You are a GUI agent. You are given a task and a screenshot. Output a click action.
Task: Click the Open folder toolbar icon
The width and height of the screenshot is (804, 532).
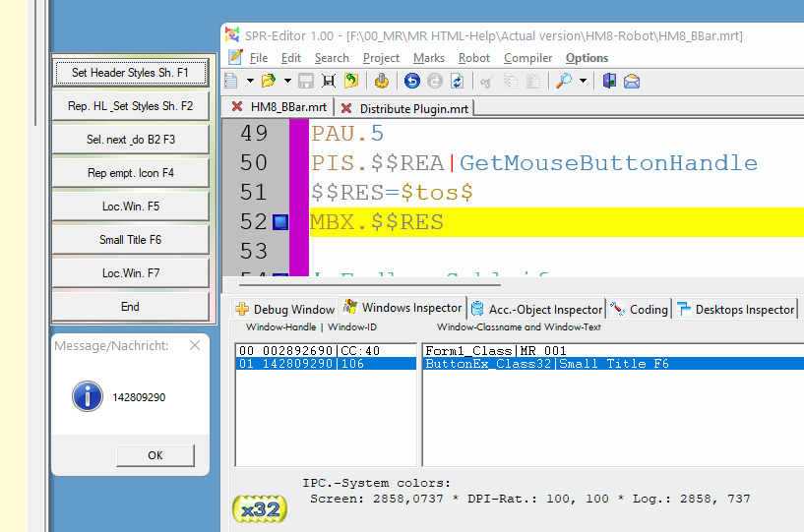268,81
